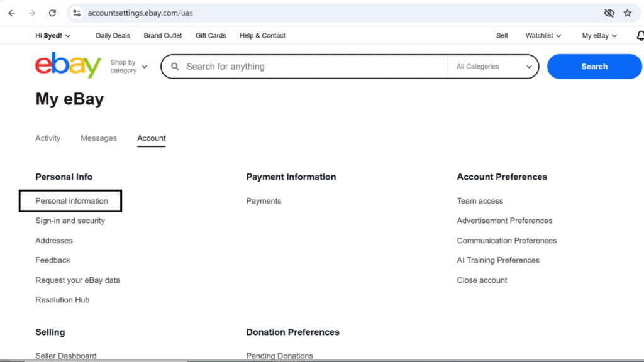
Task: Click inside the search input field
Action: (x=302, y=66)
